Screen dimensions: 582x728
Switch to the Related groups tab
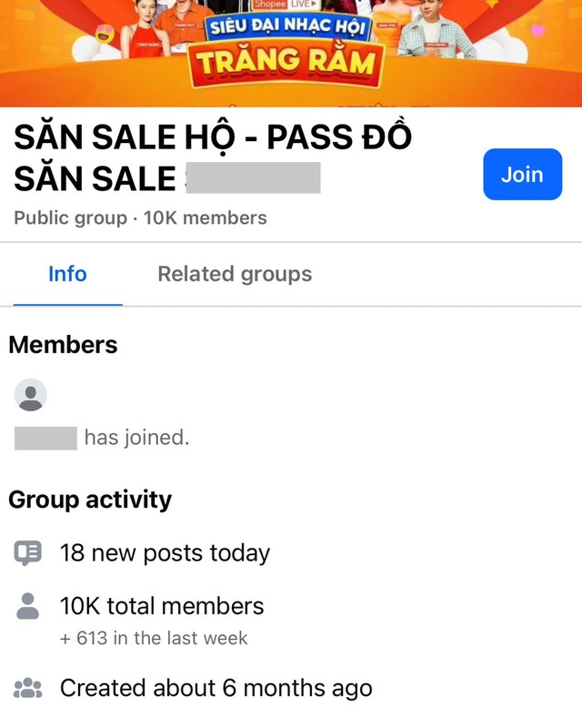tap(235, 274)
